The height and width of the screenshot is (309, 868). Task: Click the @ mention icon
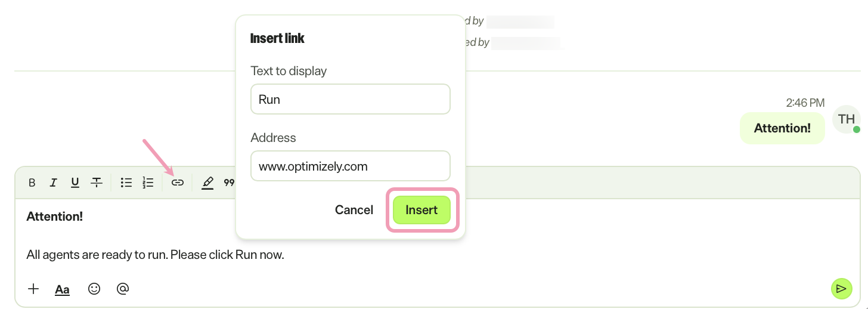coord(123,289)
